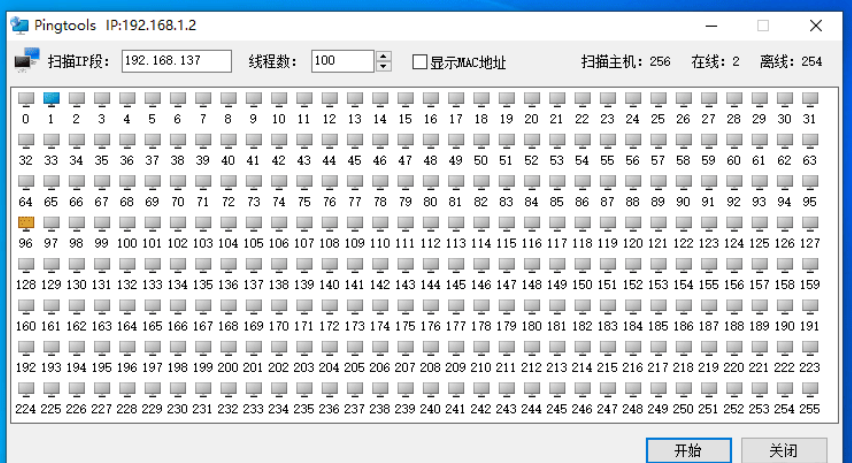Viewport: 852px width, 463px height.
Task: Decrease thread count with down arrow
Action: point(383,66)
